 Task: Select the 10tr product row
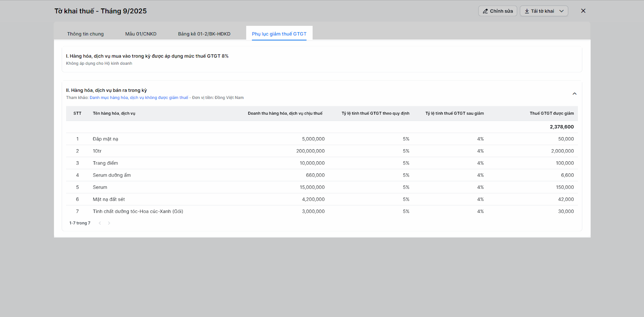point(97,151)
